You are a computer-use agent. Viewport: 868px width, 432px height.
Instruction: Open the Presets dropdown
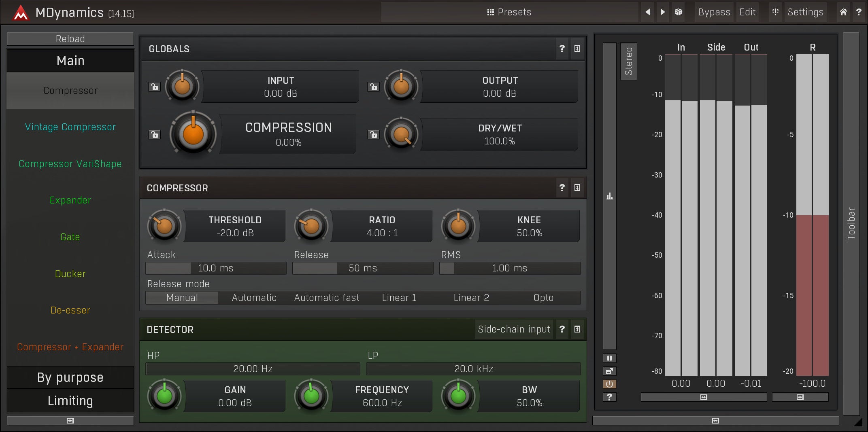point(509,12)
